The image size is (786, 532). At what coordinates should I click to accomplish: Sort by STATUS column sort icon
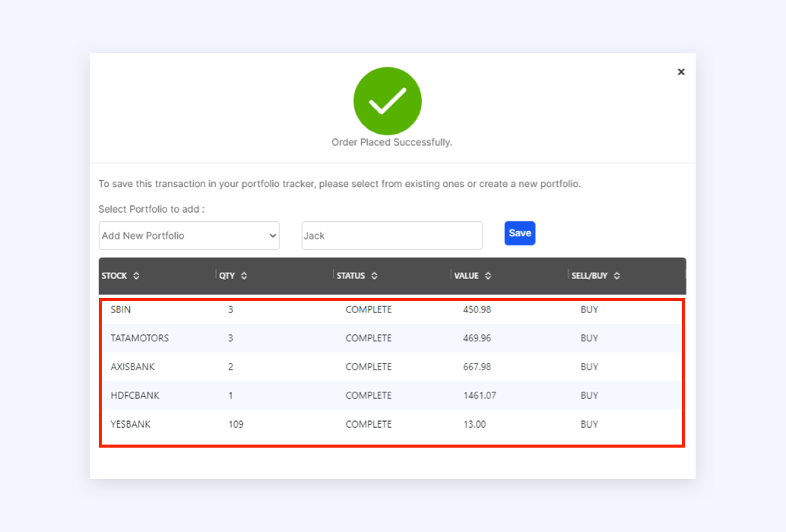click(375, 276)
